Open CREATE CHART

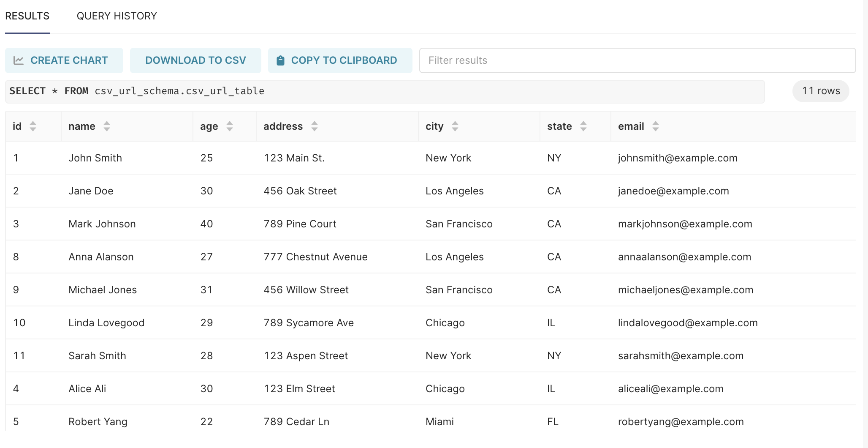coord(64,60)
